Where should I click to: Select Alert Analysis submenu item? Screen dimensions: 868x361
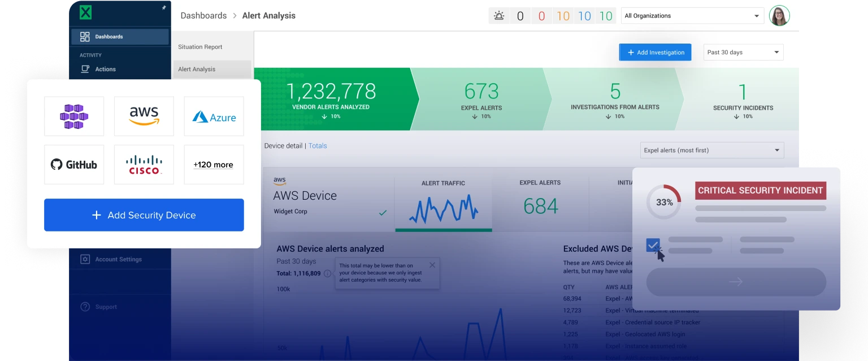tap(212, 69)
